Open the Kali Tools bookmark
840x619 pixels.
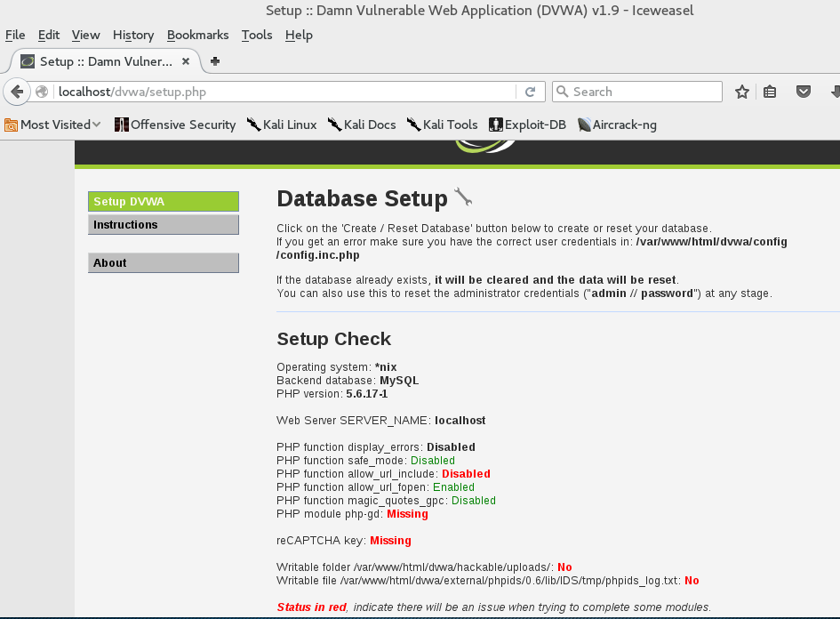point(442,125)
